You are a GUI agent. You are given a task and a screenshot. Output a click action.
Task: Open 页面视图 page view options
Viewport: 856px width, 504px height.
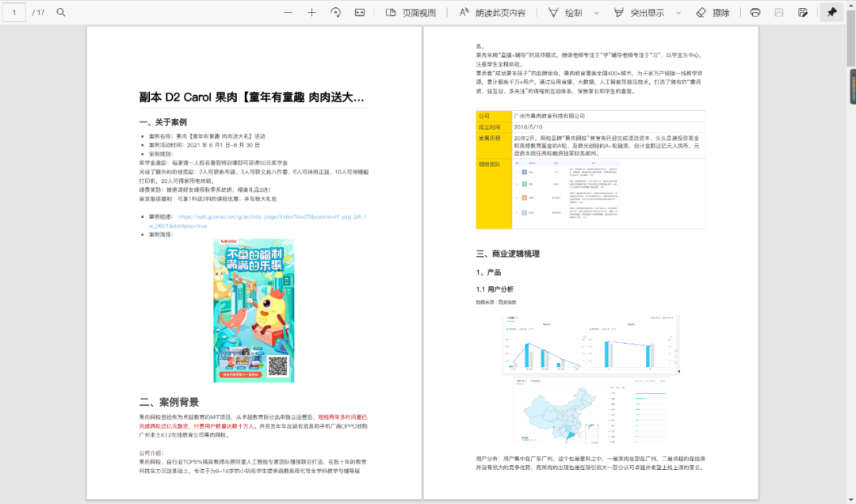(x=411, y=12)
